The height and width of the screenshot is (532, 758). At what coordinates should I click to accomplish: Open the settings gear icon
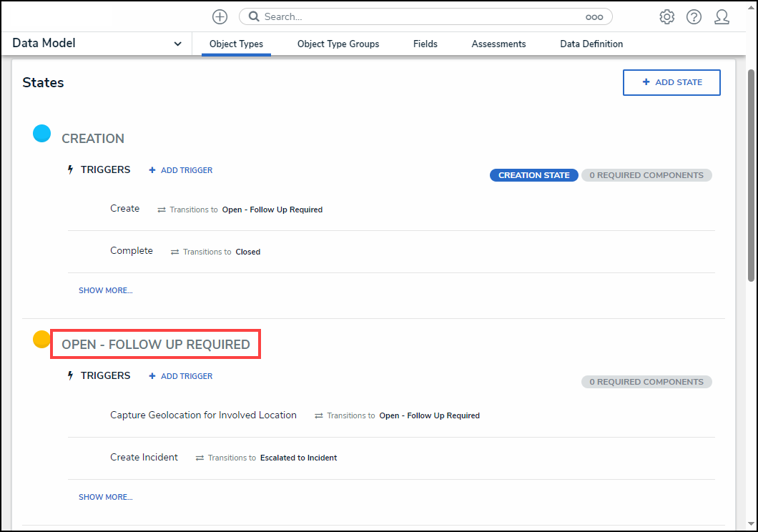tap(666, 16)
